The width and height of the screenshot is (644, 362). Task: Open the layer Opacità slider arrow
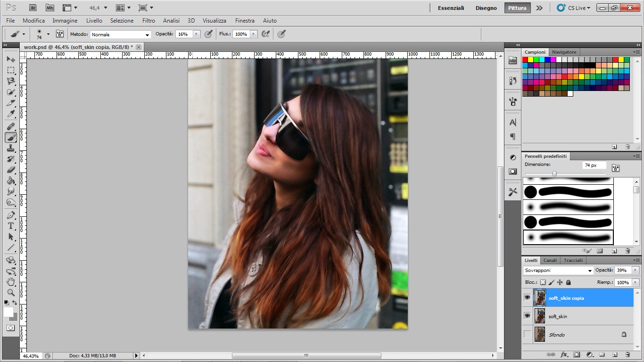636,270
